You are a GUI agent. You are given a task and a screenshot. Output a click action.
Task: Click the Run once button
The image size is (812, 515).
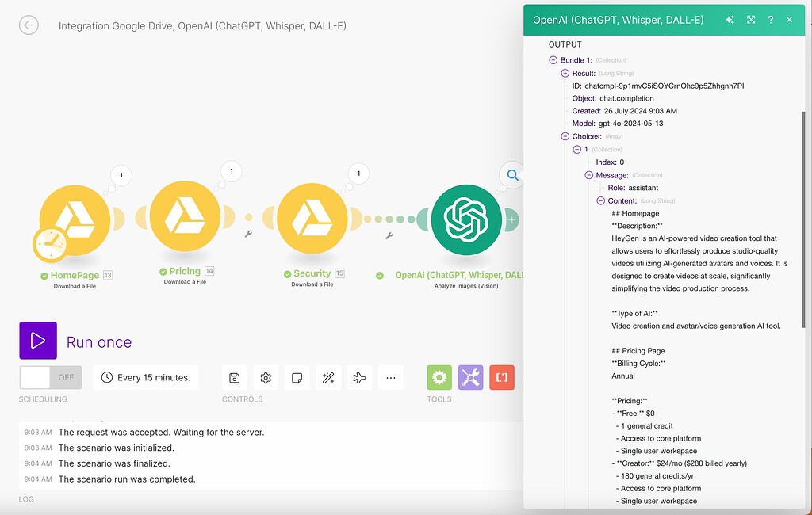(x=38, y=340)
